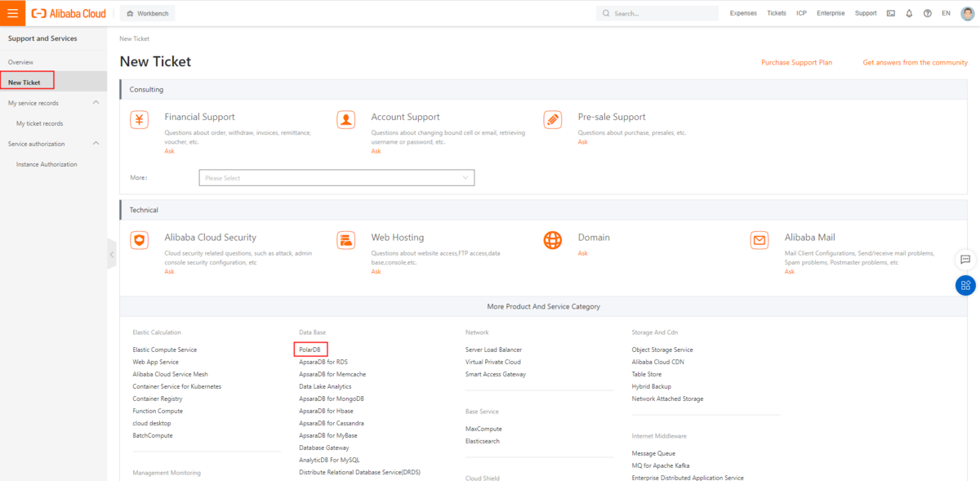Click Get answers from the community
Image resolution: width=980 pixels, height=481 pixels.
click(915, 62)
